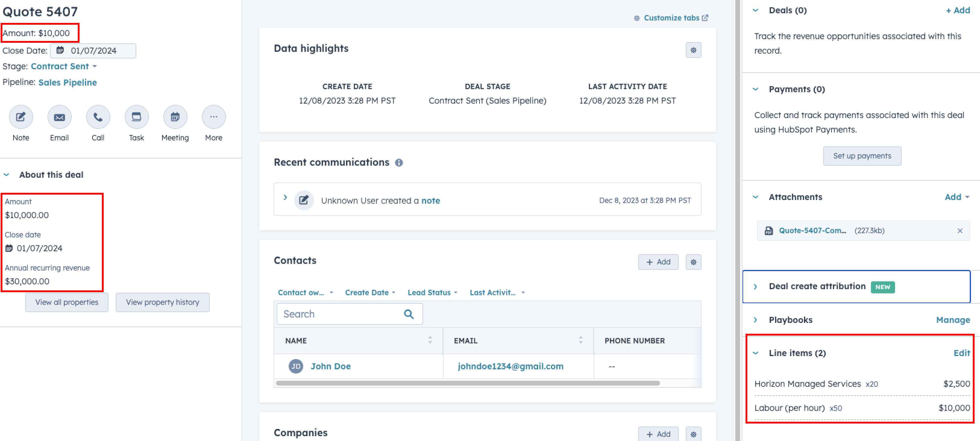Click the PDF file icon in Attachments
980x441 pixels.
[768, 231]
